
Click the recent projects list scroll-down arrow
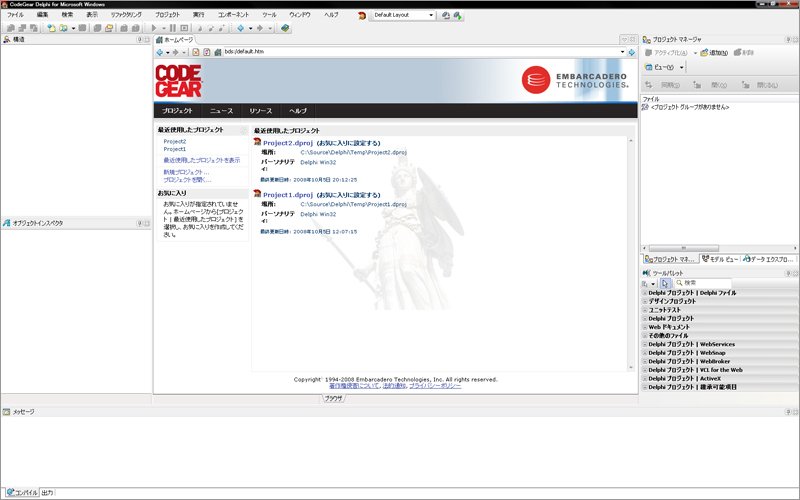(631, 367)
